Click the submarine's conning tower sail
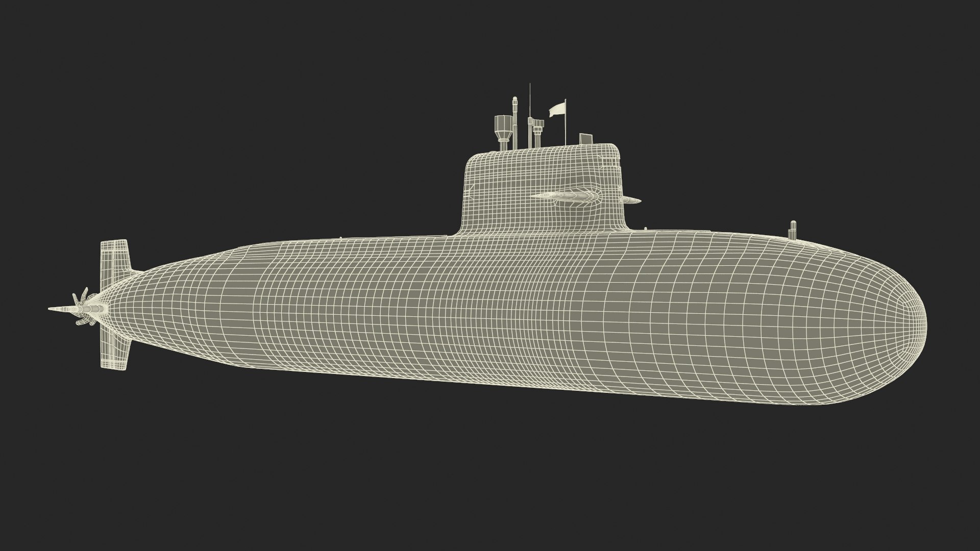980x551 pixels. [x=544, y=189]
